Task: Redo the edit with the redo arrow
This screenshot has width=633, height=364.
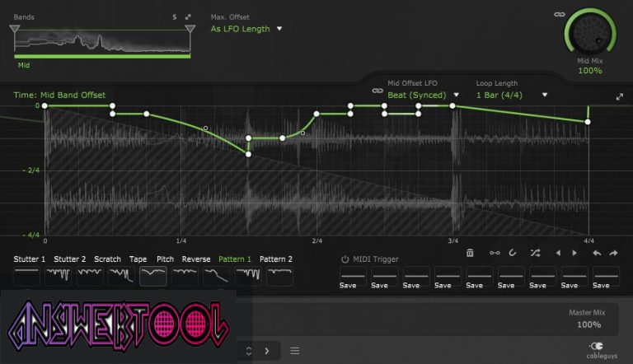Action: (x=613, y=253)
